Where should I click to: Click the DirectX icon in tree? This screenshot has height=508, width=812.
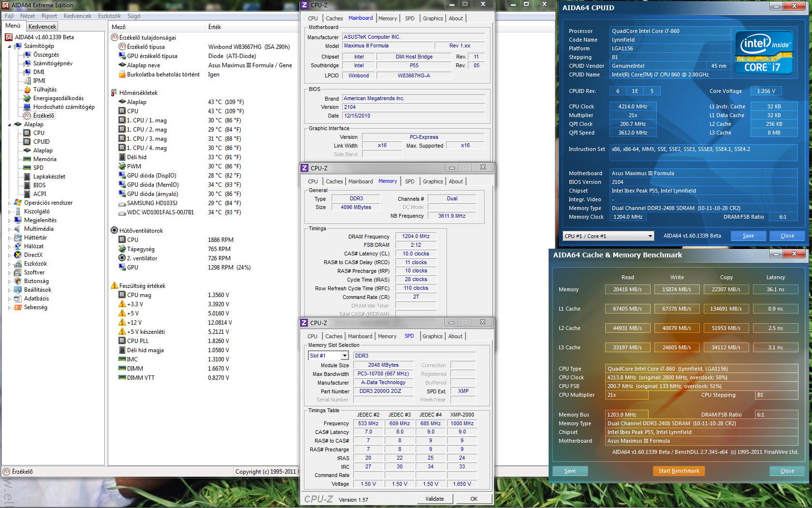pos(18,255)
